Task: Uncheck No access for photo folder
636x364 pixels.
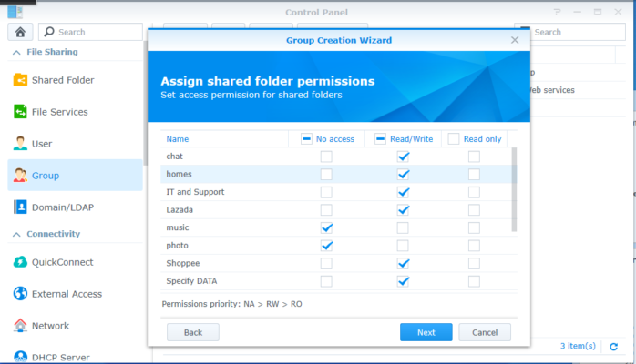Action: point(326,246)
